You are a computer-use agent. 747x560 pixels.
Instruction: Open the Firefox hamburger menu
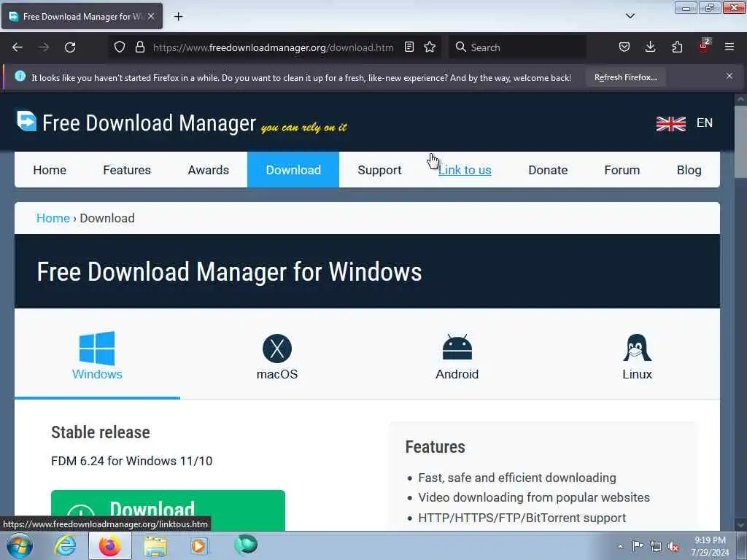[x=729, y=47]
